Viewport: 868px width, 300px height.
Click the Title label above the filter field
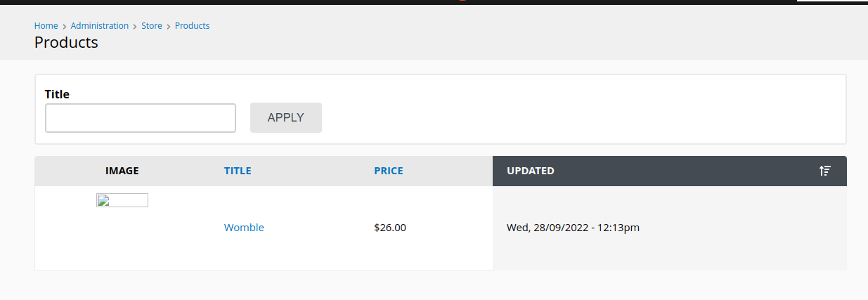click(57, 94)
